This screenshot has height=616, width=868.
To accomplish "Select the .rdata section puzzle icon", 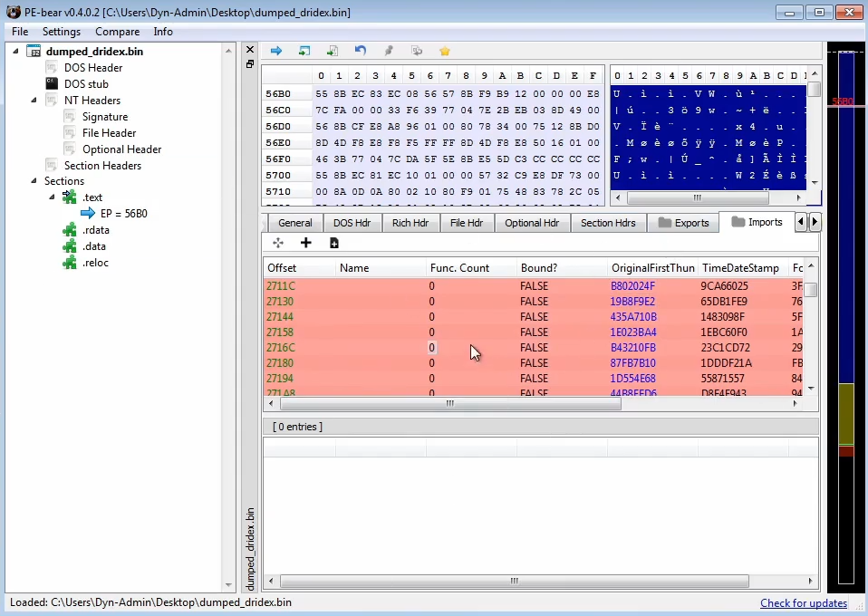I will pyautogui.click(x=70, y=230).
